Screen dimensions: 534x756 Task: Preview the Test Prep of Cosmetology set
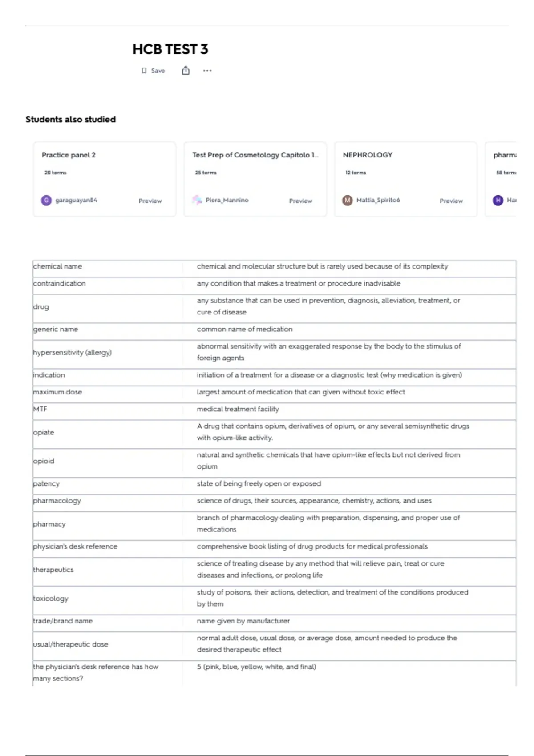tap(301, 201)
